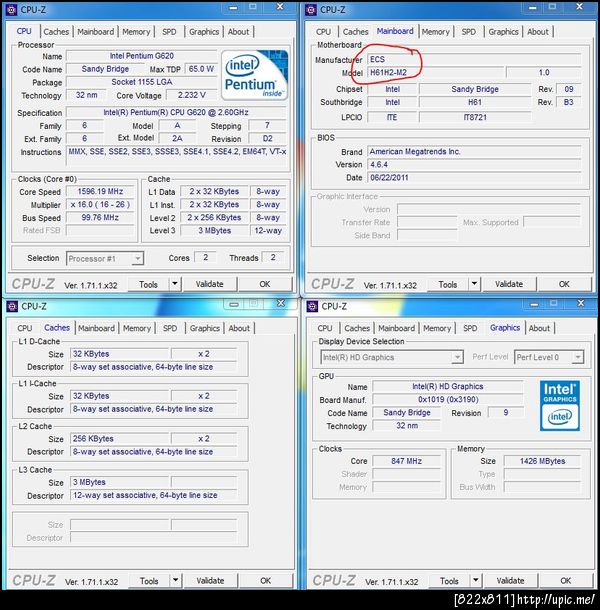Click the CPU-Z app icon in the bottom-left Caches window title bar

pos(12,307)
